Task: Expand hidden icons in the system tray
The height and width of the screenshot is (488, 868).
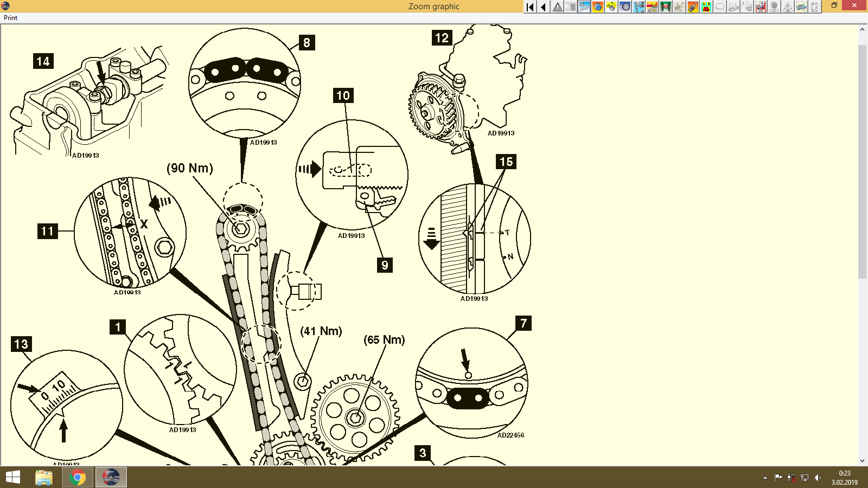Action: coord(765,478)
